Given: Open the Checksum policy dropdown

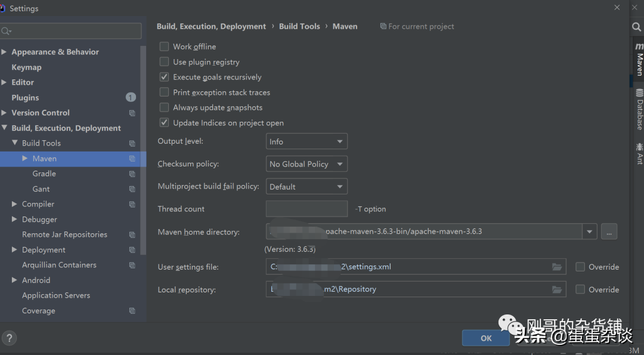Looking at the screenshot, I should (x=306, y=164).
